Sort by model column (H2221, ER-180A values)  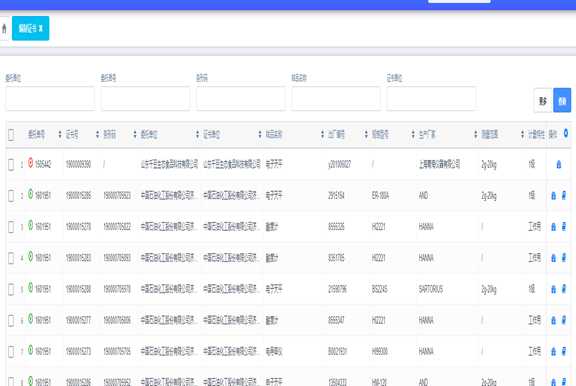point(413,134)
